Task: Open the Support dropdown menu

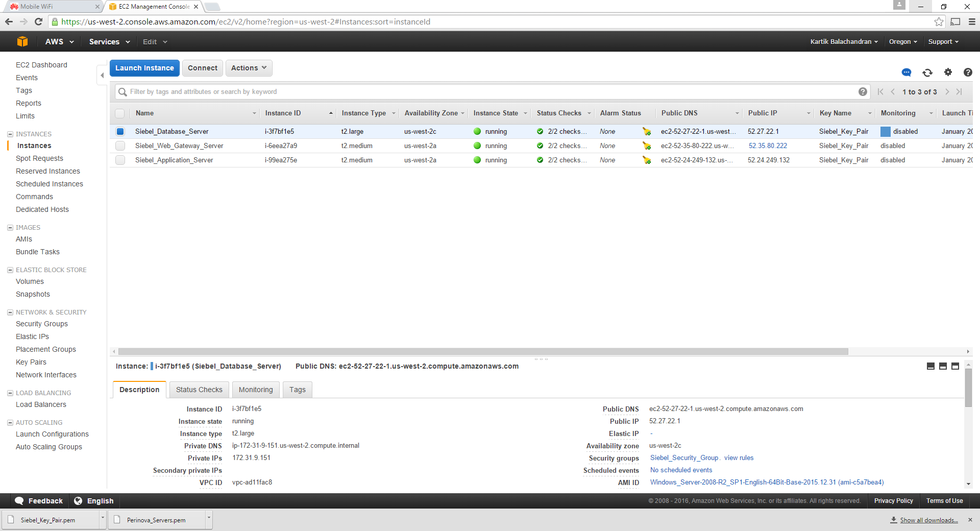Action: 943,42
